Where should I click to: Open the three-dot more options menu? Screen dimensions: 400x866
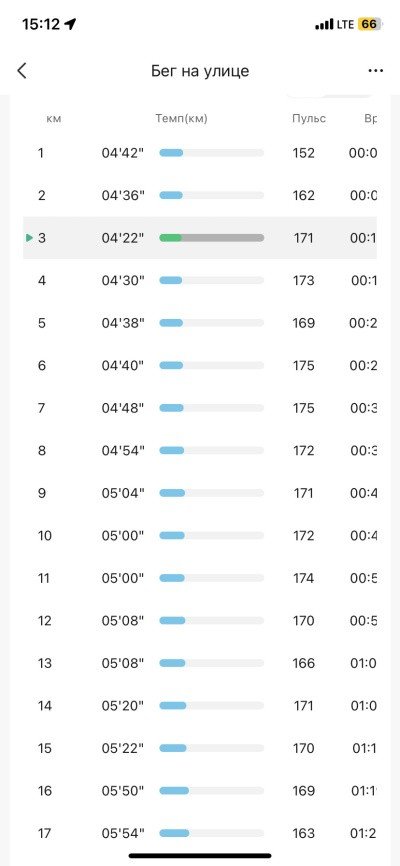click(376, 71)
